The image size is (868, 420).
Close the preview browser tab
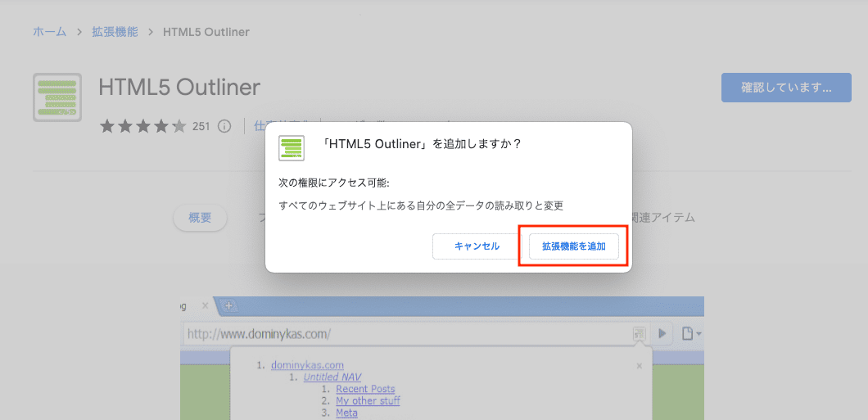coord(204,305)
